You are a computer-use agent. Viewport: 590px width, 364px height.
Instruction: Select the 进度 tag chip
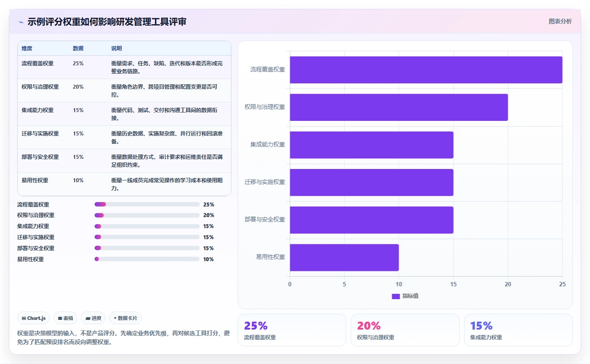pyautogui.click(x=93, y=318)
